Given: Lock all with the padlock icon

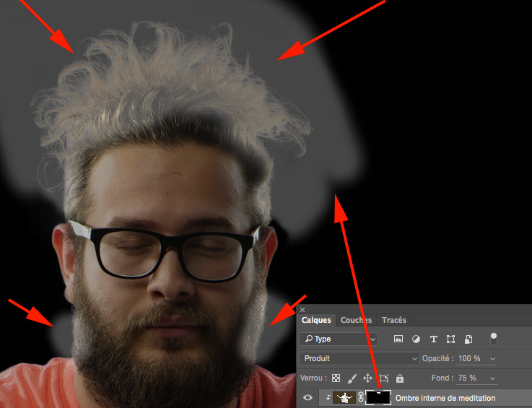Looking at the screenshot, I should point(400,378).
